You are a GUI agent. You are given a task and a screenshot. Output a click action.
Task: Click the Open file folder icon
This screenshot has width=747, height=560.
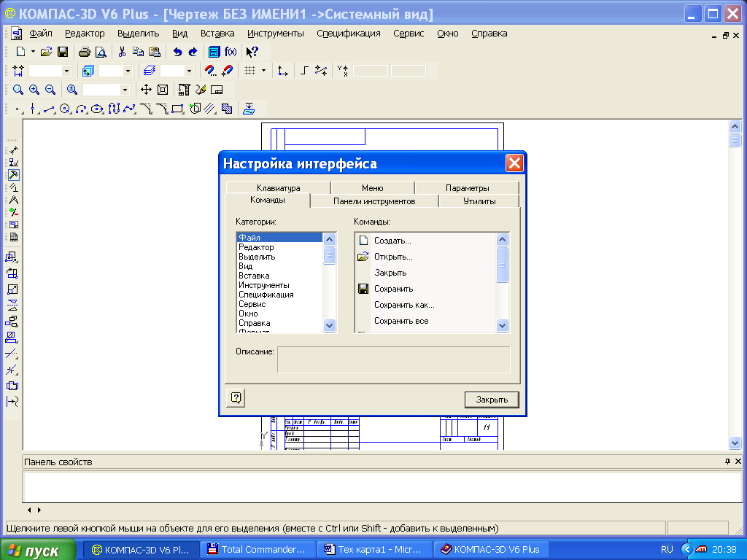[46, 52]
